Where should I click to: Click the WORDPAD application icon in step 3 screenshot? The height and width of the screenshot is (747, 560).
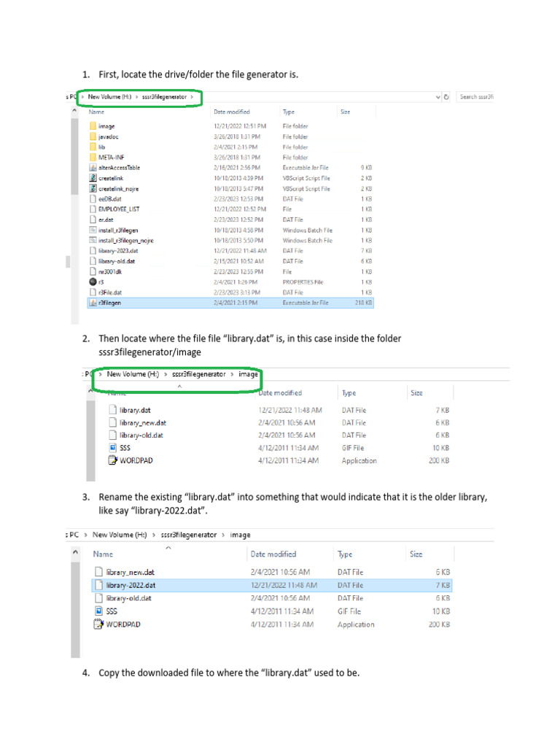pyautogui.click(x=98, y=624)
